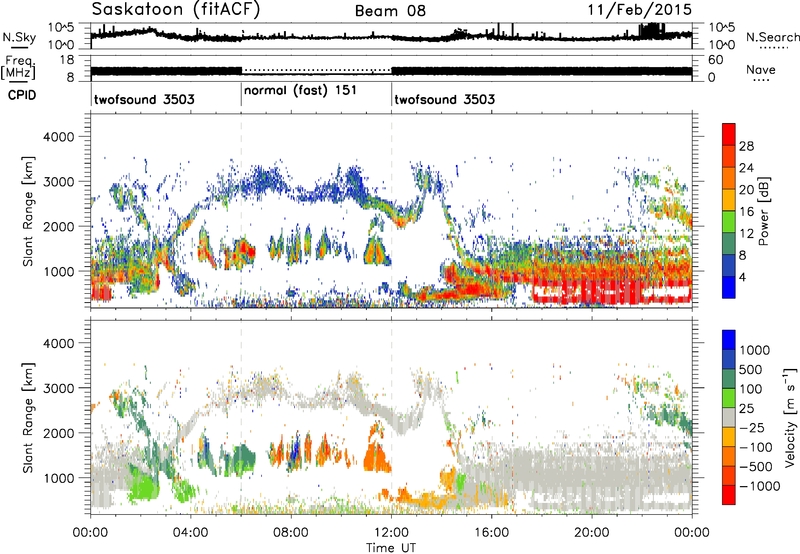Click the '20:00' time axis tick label
This screenshot has height=554, width=800.
tap(591, 533)
